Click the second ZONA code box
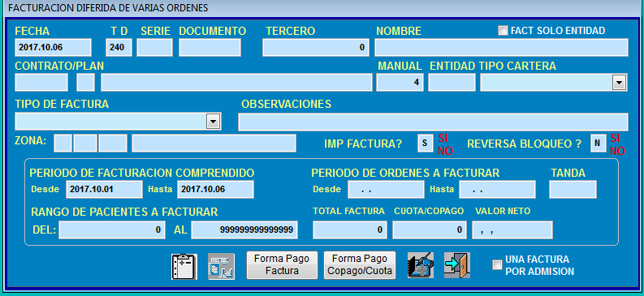644x296 pixels. tap(85, 143)
